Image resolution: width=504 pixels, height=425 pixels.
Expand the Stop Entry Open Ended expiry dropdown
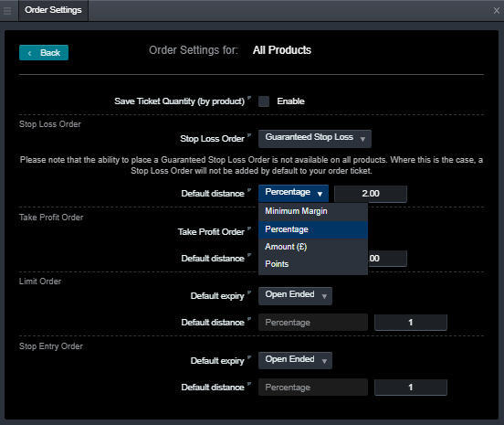pyautogui.click(x=295, y=360)
